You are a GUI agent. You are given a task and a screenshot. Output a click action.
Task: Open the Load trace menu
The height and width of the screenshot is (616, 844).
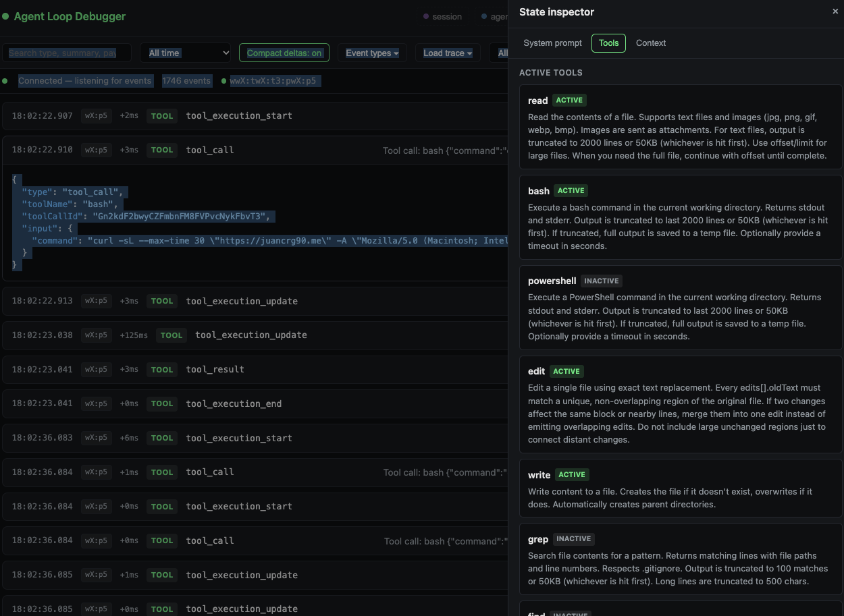[x=448, y=53]
